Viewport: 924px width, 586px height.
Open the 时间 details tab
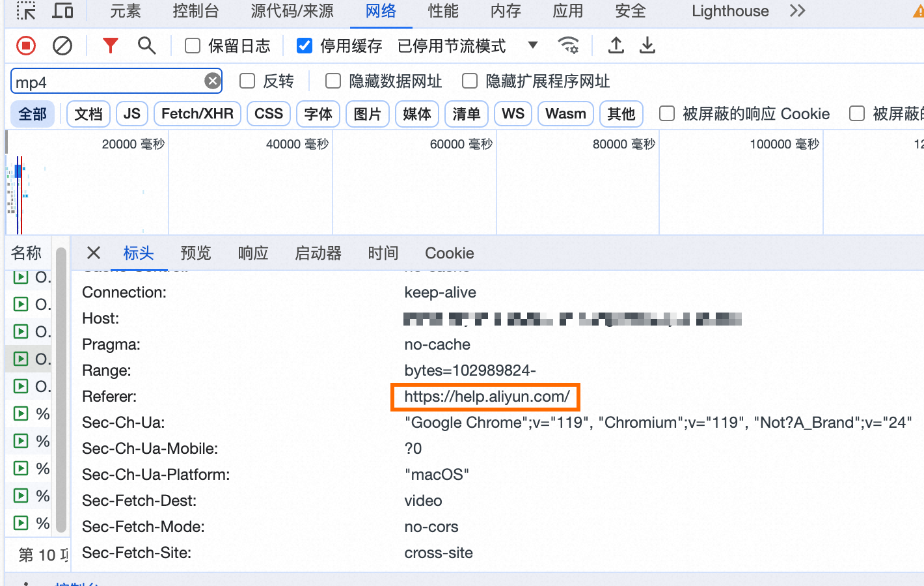[x=383, y=253]
